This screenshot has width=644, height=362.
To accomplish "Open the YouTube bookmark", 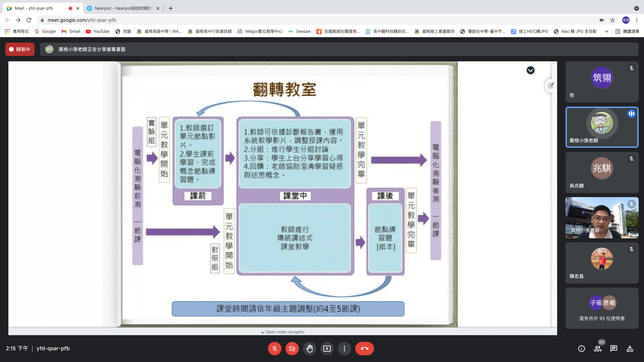I will pyautogui.click(x=98, y=32).
